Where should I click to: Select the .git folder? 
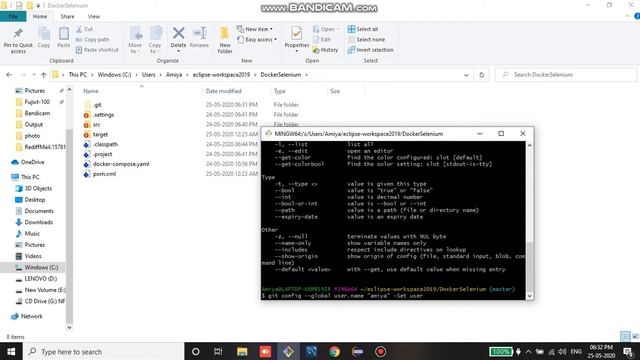coord(97,105)
